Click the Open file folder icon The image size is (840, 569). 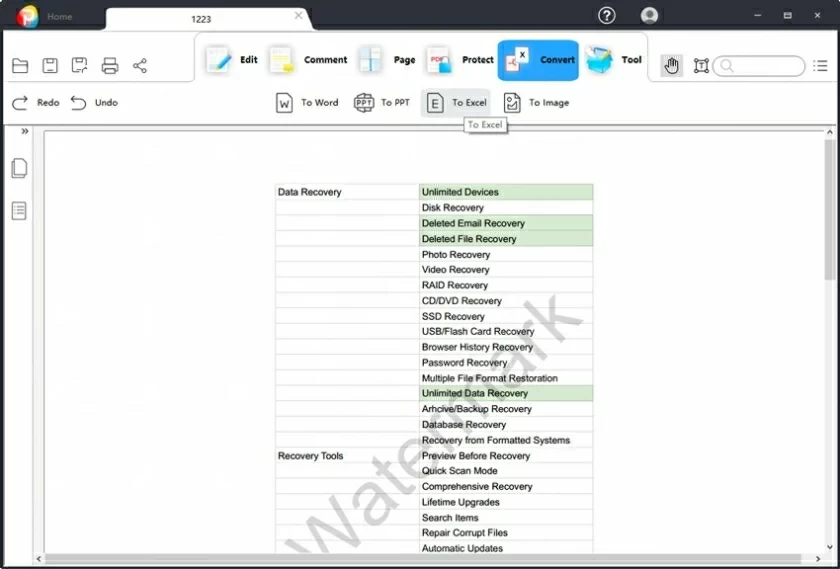(x=20, y=65)
